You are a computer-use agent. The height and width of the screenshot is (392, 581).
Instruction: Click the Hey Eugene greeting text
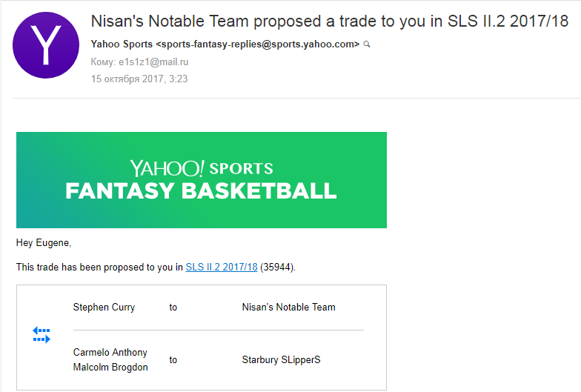tap(44, 243)
